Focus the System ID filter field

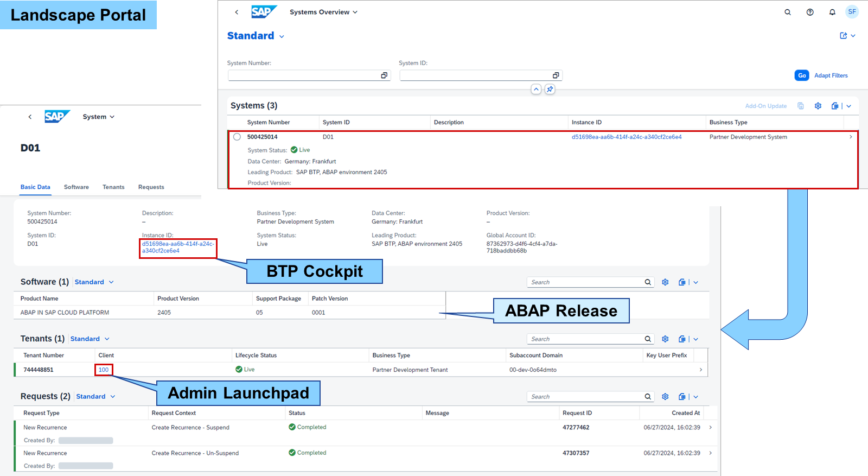(x=481, y=75)
